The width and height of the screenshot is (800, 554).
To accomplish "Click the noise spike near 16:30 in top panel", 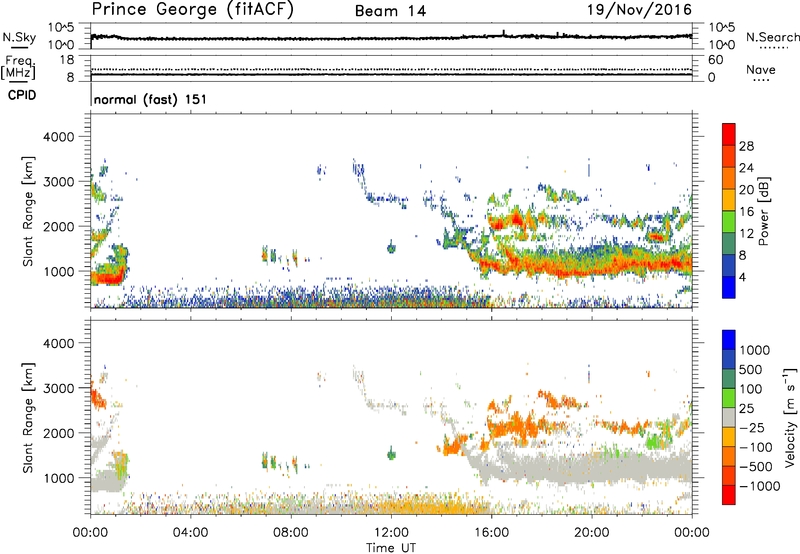I will [x=504, y=33].
